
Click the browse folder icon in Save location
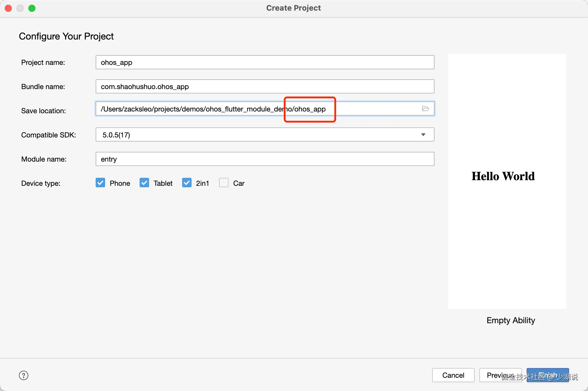click(425, 109)
